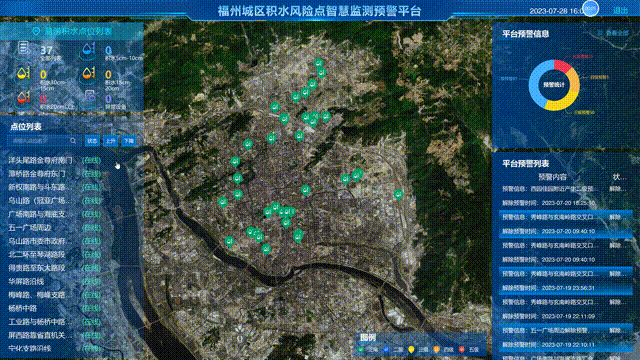The height and width of the screenshot is (360, 640).
Task: Open the 实时积水点位列表 header tab
Action: click(72, 31)
